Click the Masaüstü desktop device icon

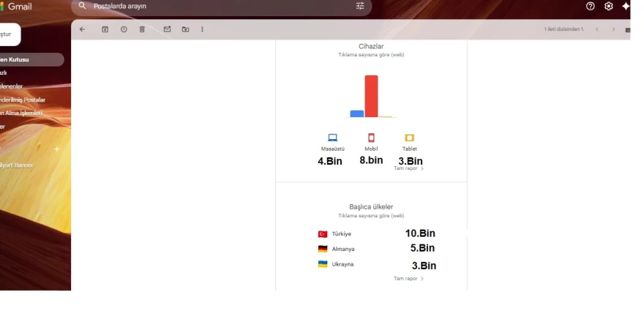coord(333,138)
